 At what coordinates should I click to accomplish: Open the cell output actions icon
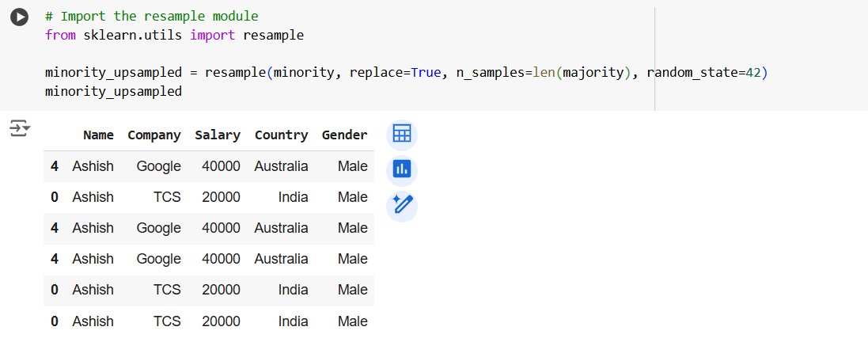click(x=19, y=127)
